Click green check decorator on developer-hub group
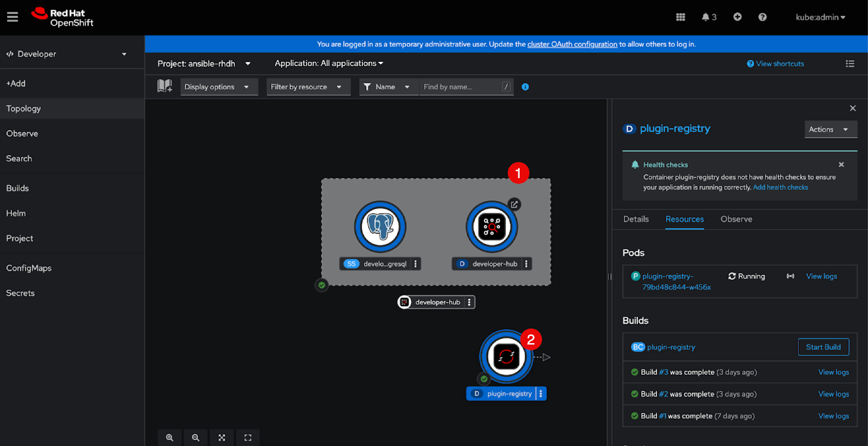Image resolution: width=868 pixels, height=446 pixels. 322,285
